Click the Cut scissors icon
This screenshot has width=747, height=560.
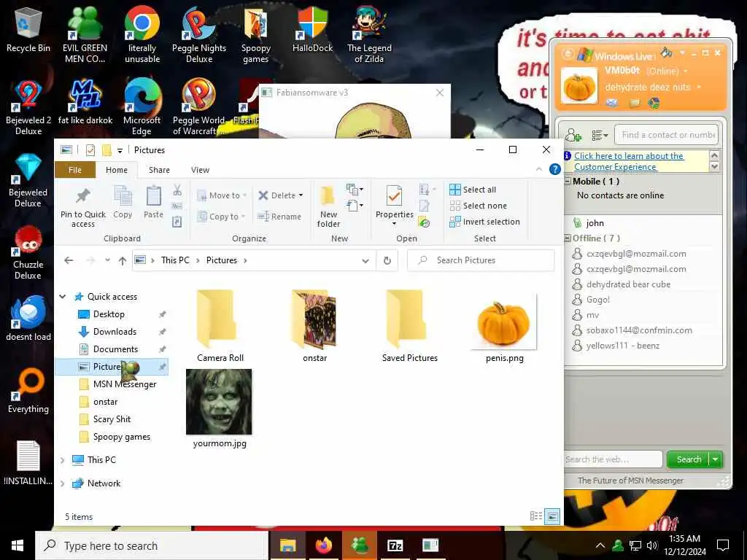[x=177, y=190]
